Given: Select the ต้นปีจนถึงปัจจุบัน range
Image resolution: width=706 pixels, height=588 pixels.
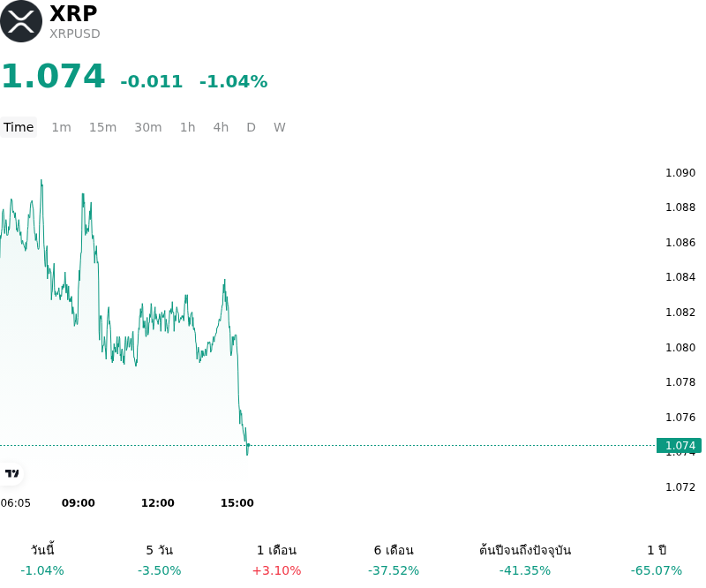Looking at the screenshot, I should pos(525,560).
